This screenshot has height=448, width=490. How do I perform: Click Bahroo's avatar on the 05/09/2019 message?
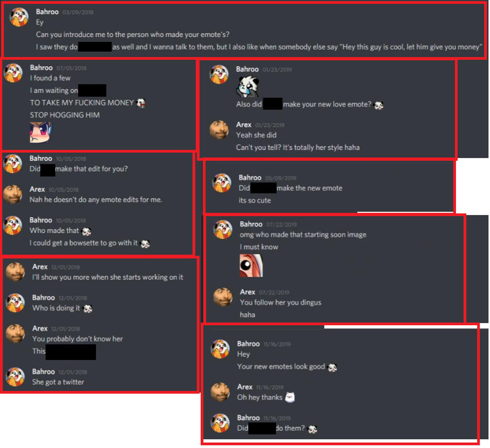[221, 183]
